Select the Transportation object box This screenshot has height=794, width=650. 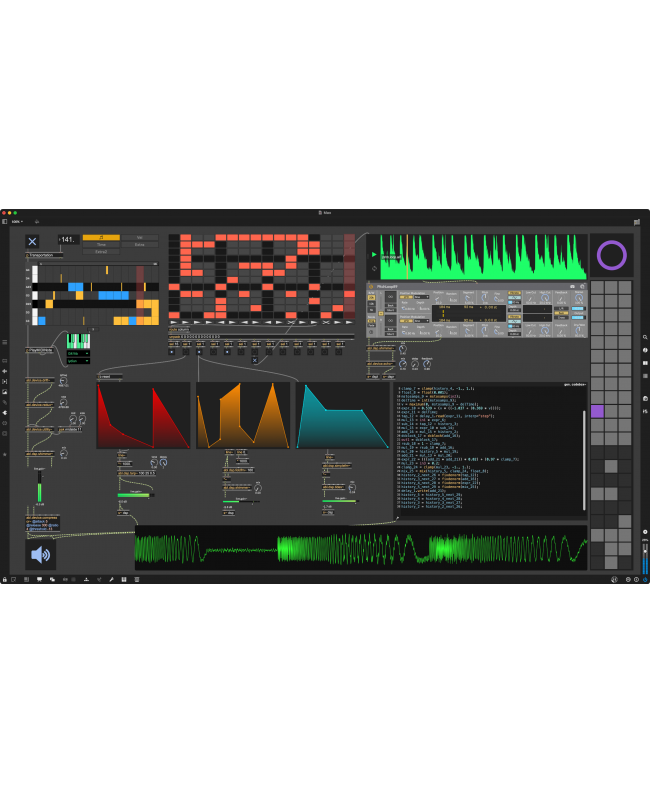pos(44,255)
